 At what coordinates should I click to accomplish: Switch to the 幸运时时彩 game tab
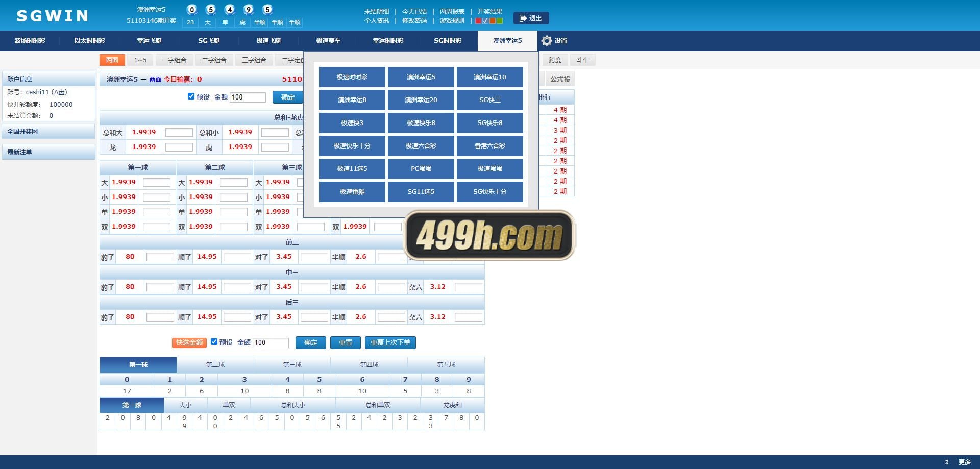(388, 41)
